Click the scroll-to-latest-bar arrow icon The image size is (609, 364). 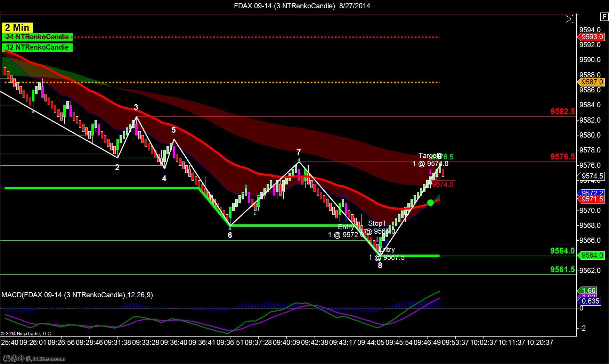click(x=569, y=19)
